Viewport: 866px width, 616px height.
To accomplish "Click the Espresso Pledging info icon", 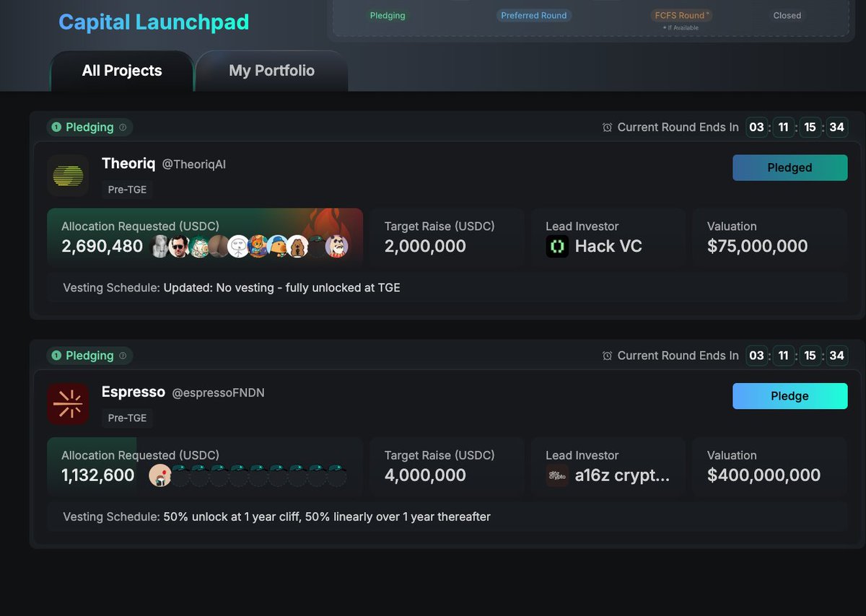I will click(x=123, y=356).
